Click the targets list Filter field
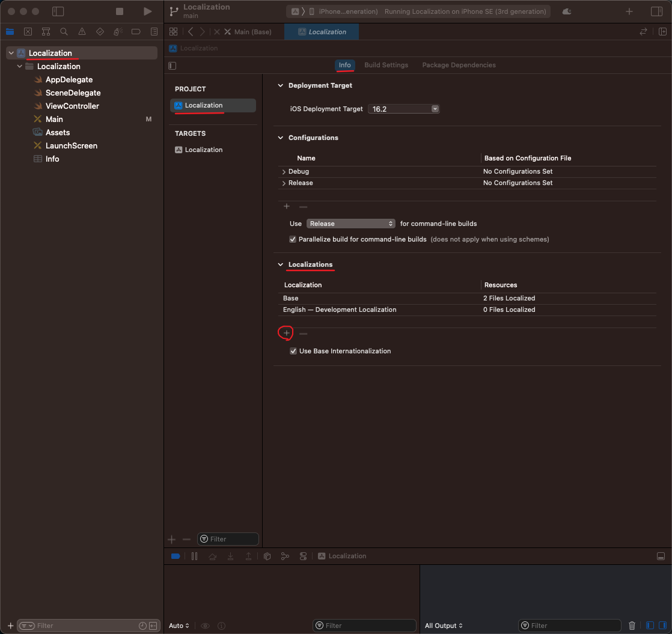This screenshot has height=634, width=672. point(228,539)
